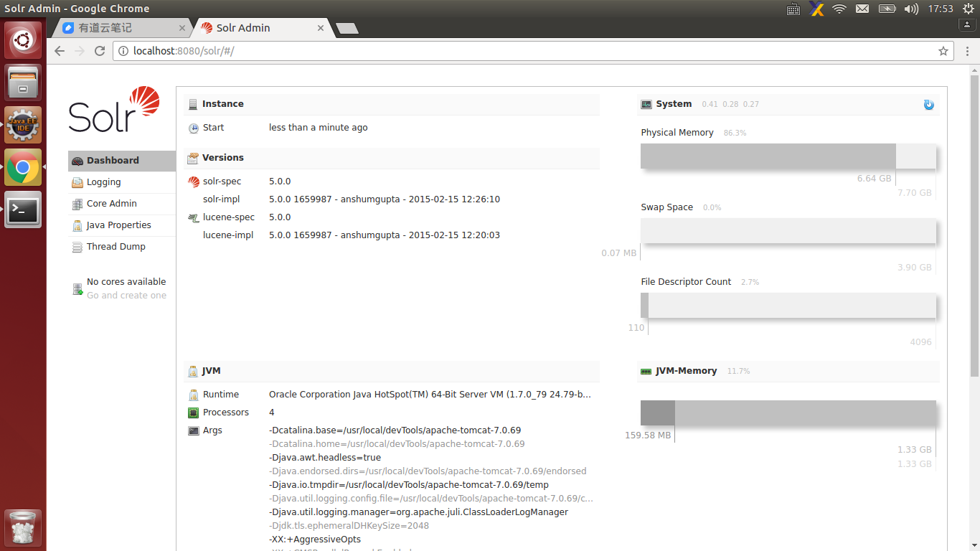Follow the 'Go and create one' link

click(126, 296)
